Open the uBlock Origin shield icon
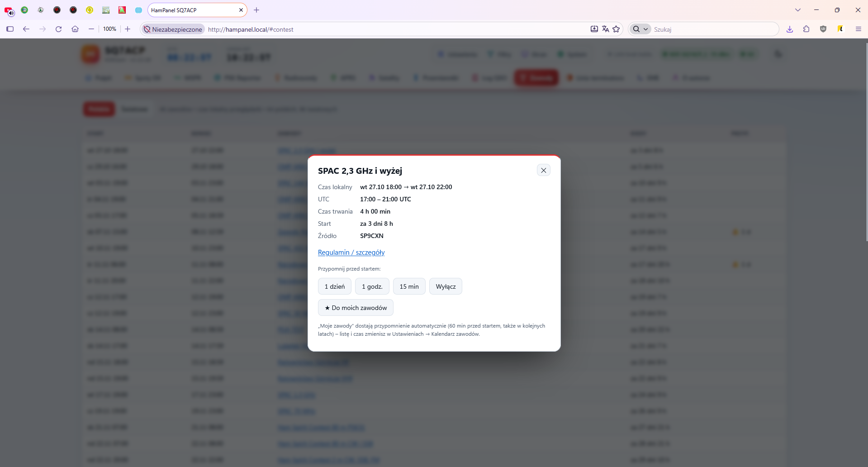This screenshot has width=868, height=467. [823, 29]
